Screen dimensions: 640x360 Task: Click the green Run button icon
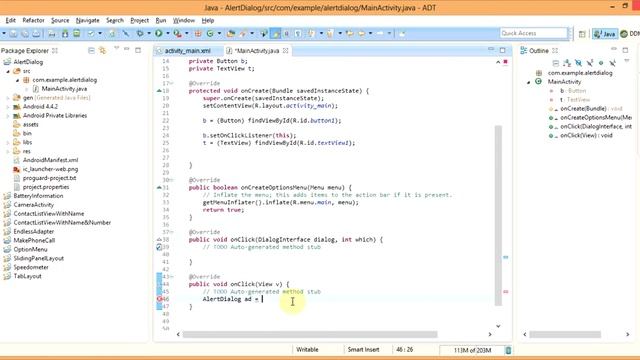coord(158,33)
